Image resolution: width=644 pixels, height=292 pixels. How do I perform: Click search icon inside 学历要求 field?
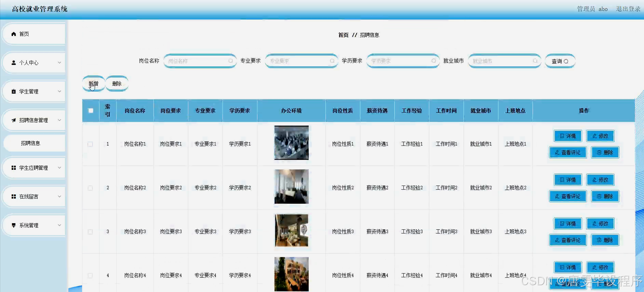pos(433,61)
